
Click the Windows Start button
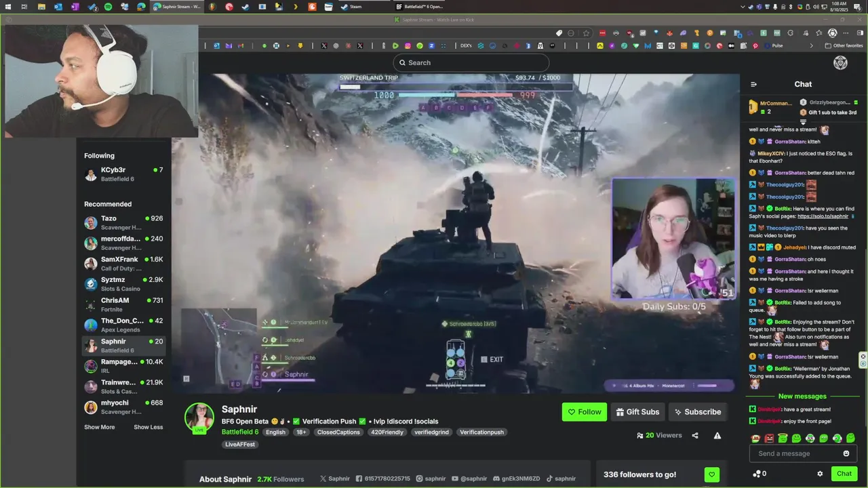click(x=7, y=7)
